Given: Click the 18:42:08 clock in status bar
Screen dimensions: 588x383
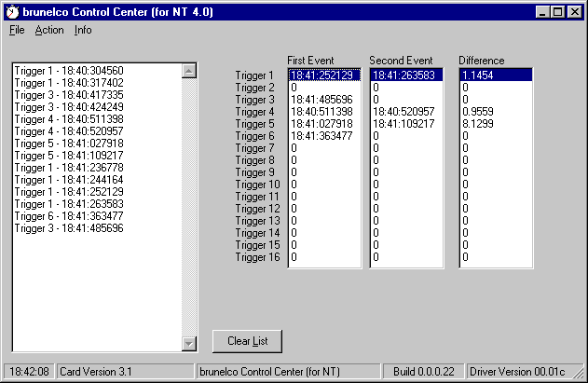Looking at the screenshot, I should [x=29, y=372].
